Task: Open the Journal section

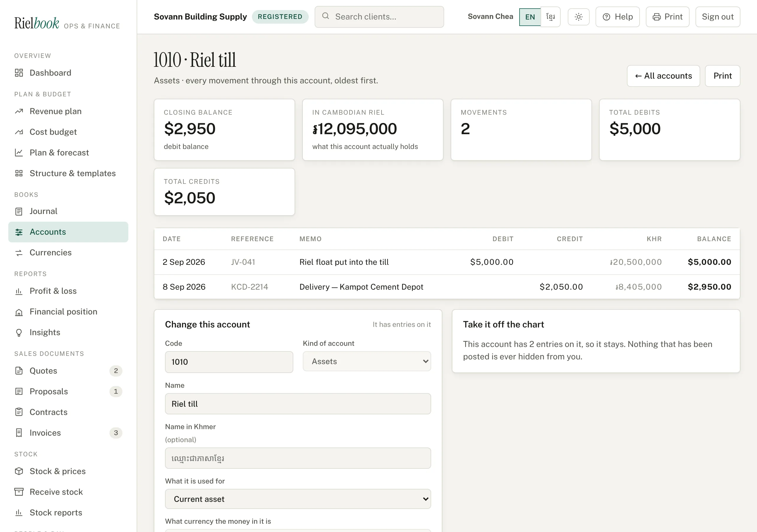Action: pyautogui.click(x=68, y=211)
